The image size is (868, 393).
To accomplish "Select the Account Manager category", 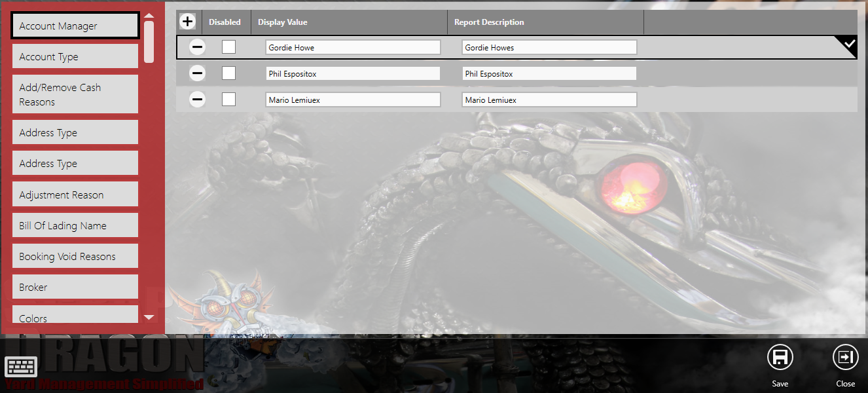I will (75, 26).
